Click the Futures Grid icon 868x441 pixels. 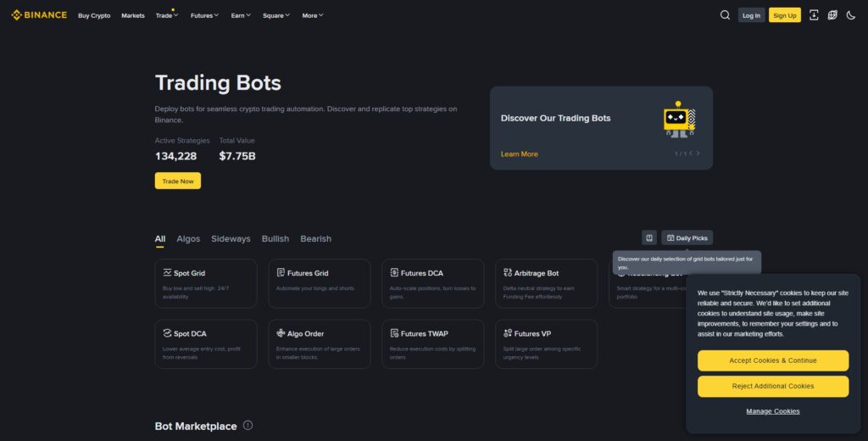281,272
